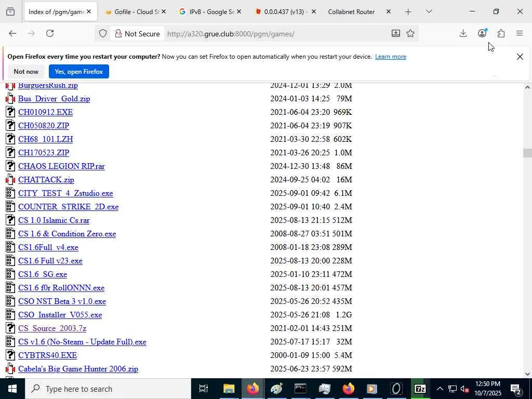Viewport: 532px width, 399px height.
Task: Click the date 2008-08-27 03:51
Action: coord(300,234)
